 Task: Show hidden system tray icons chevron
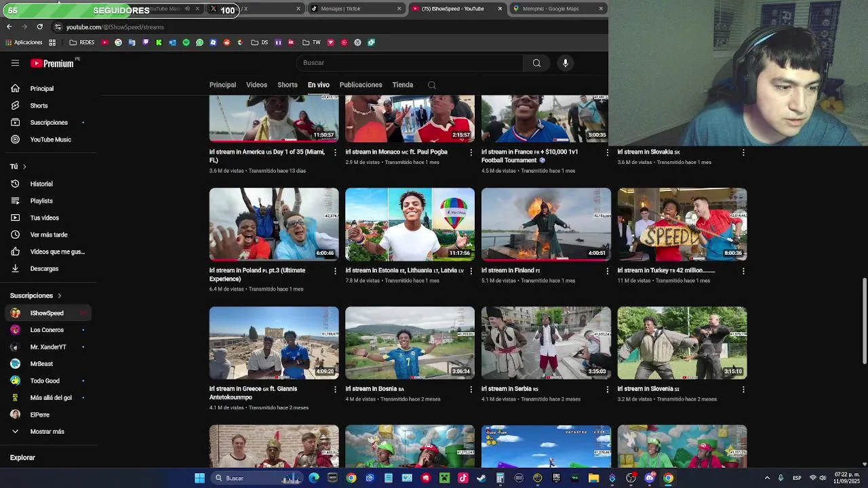click(x=767, y=478)
